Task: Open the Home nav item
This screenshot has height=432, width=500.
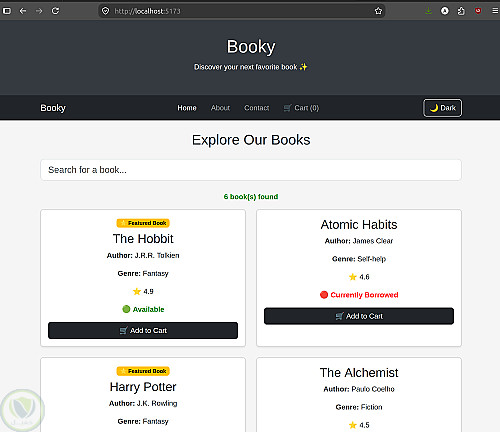Action: click(187, 108)
